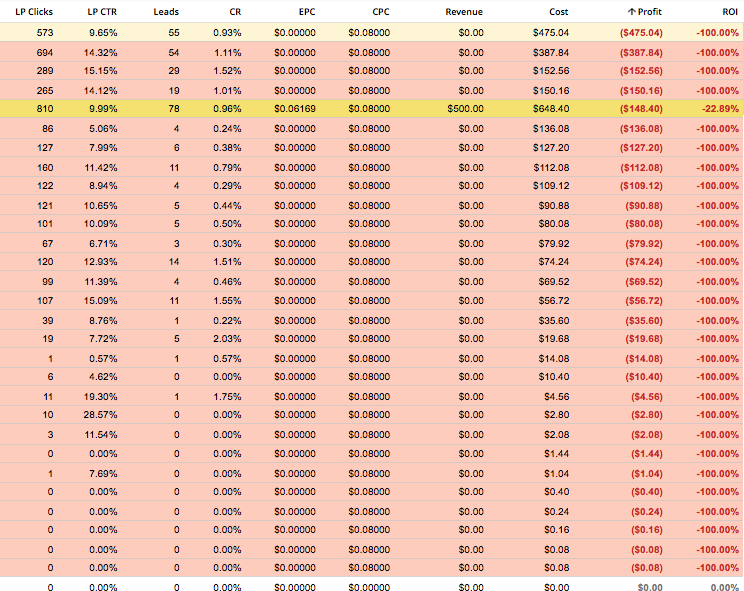Click the 28.57% LP CTR value
Image resolution: width=744 pixels, height=591 pixels.
click(x=100, y=415)
